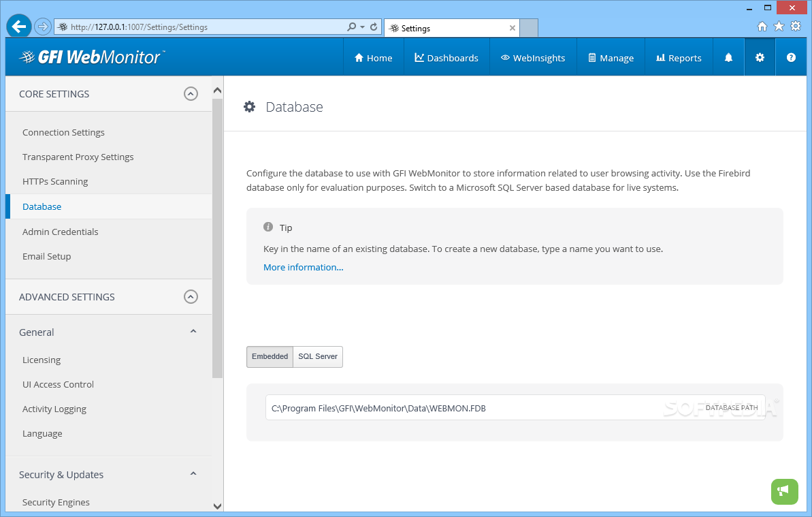Click the browser address bar URL

click(139, 27)
